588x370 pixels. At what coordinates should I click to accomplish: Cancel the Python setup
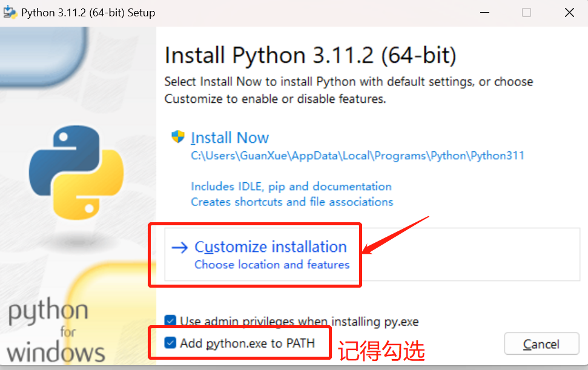click(541, 344)
